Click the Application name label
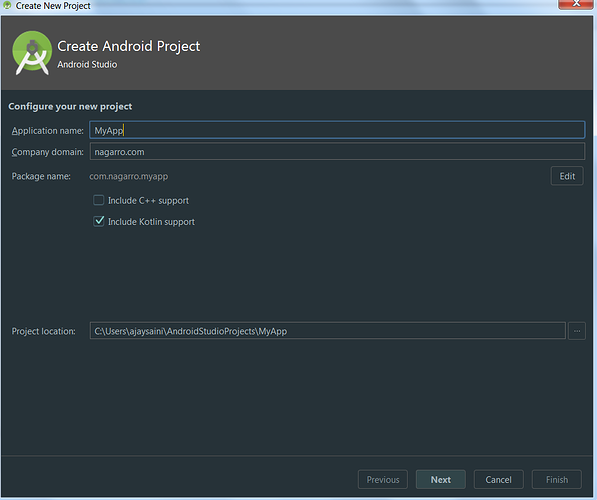This screenshot has height=500, width=597. click(48, 131)
